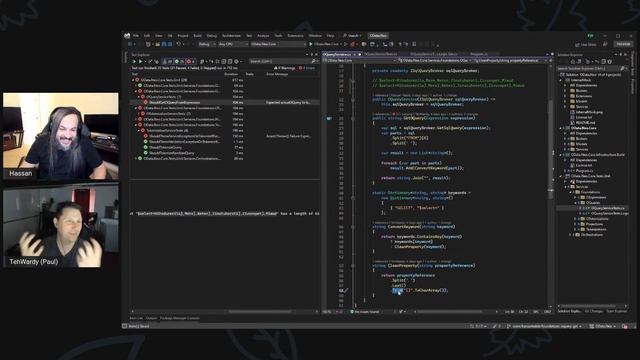Image resolution: width=640 pixels, height=360 pixels.
Task: Sort tests by Error Message column
Action: pos(278,74)
